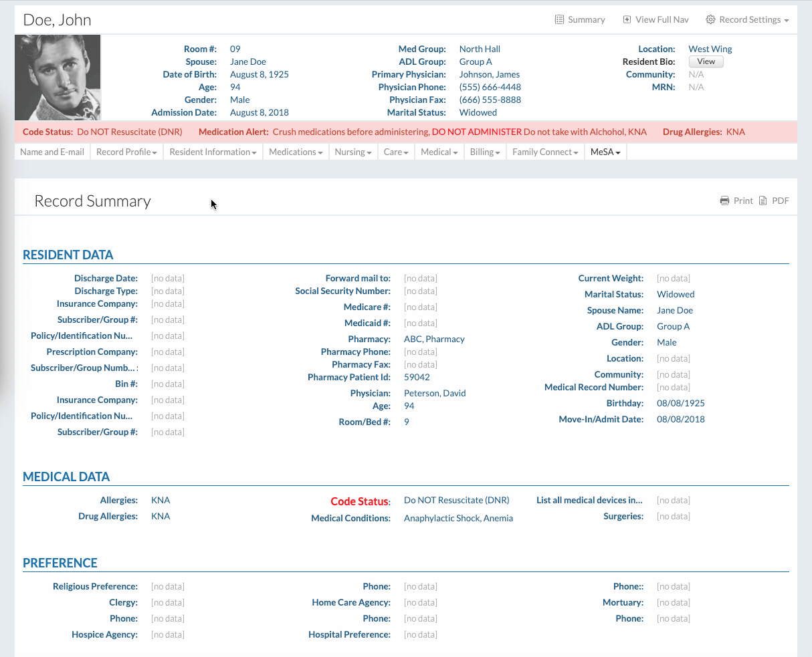Select the Medical menu item
Viewport: 812px width, 657px height.
[x=439, y=152]
